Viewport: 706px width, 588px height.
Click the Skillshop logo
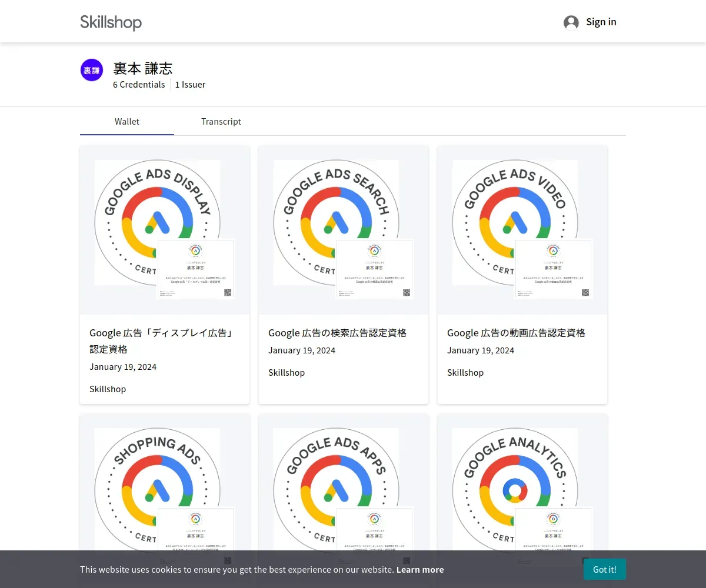(111, 22)
